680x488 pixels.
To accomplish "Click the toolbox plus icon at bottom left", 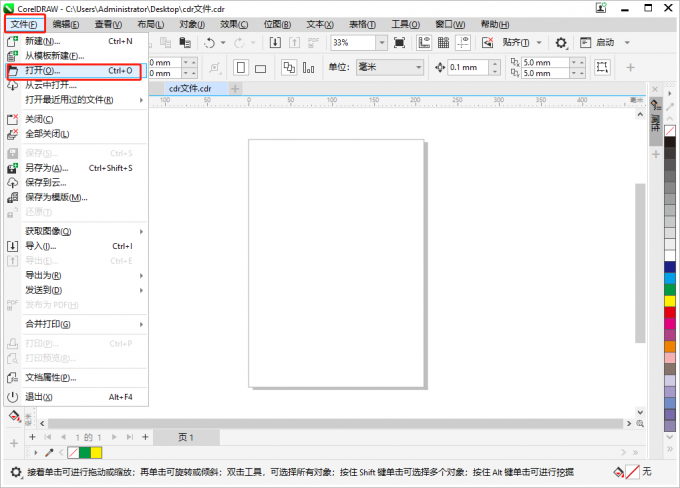I will tap(14, 443).
